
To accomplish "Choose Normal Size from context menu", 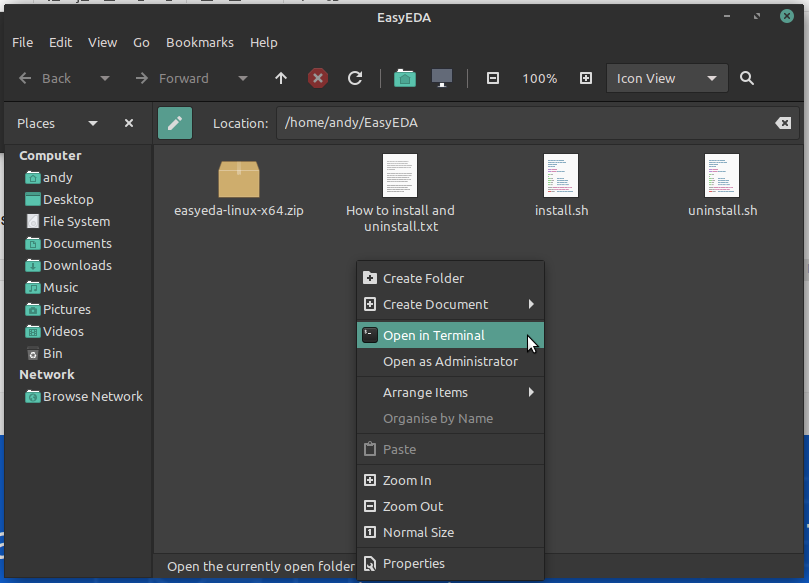I will pyautogui.click(x=450, y=532).
